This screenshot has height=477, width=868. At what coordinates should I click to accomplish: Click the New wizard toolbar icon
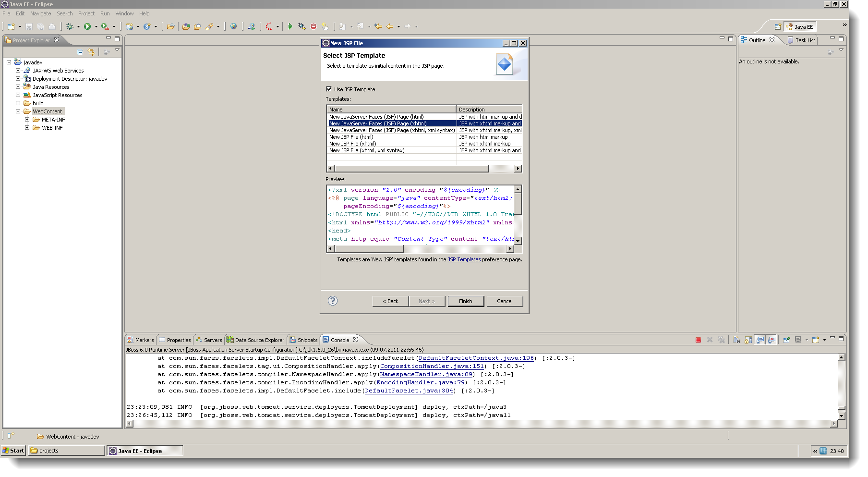click(11, 26)
